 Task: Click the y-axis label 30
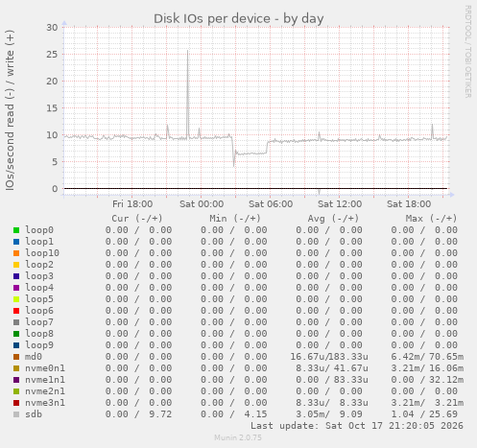click(x=52, y=27)
